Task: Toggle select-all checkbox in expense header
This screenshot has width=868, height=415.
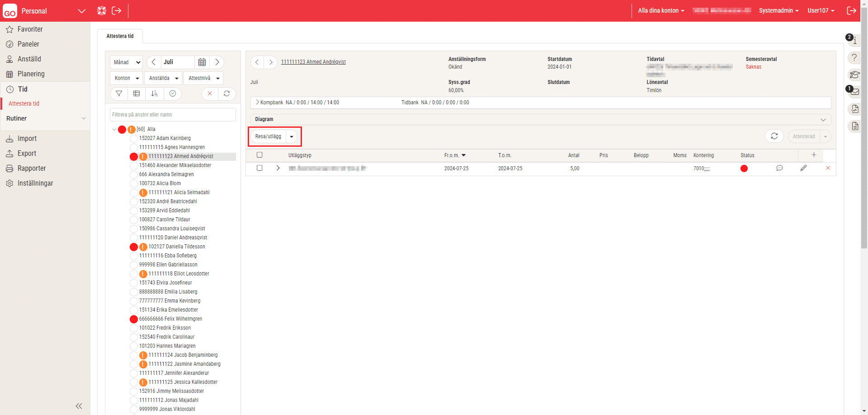Action: pos(259,155)
